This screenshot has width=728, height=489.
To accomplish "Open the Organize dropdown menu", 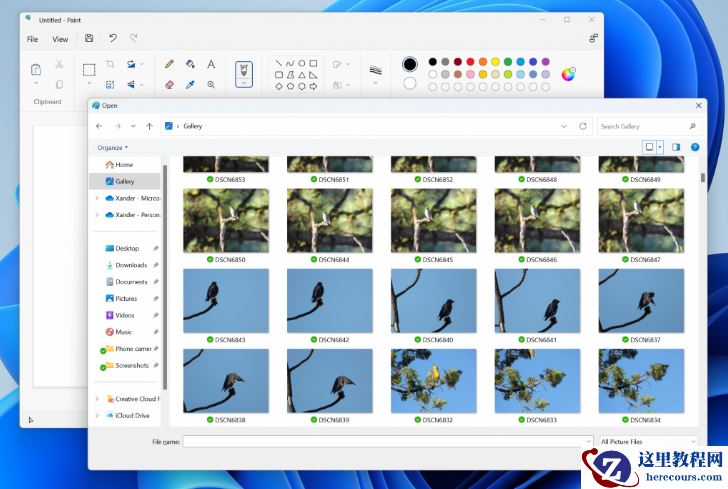I will 112,148.
